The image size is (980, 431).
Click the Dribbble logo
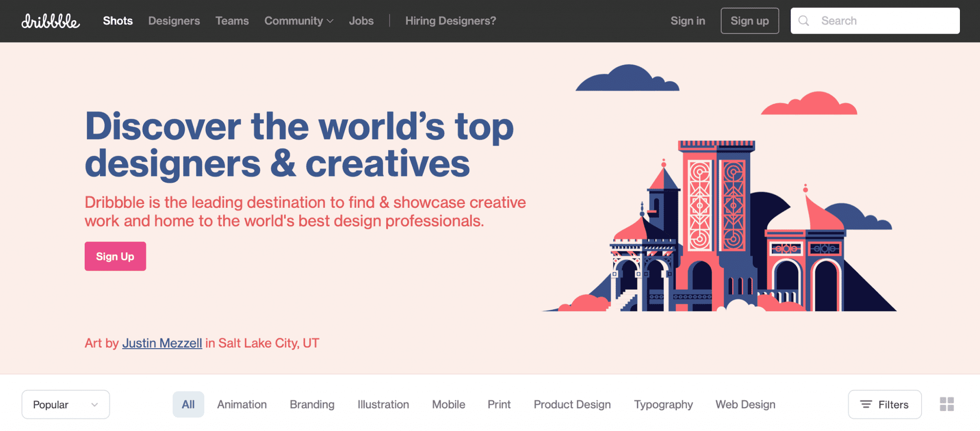tap(50, 21)
